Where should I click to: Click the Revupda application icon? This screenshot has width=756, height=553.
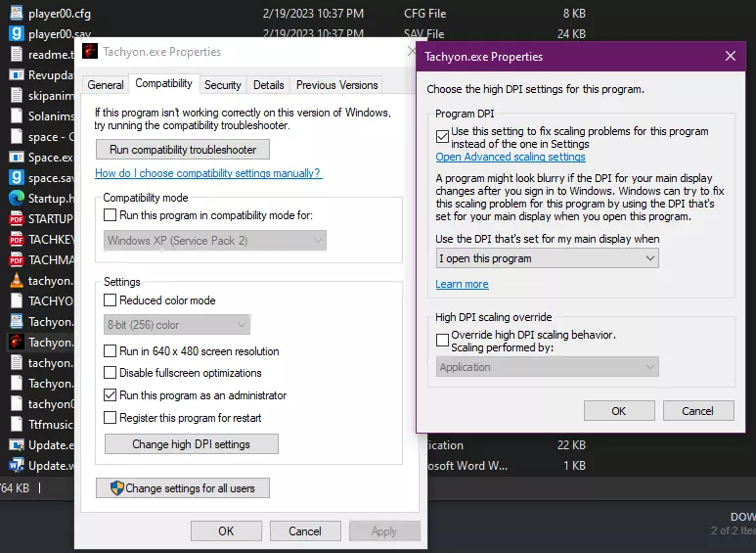17,74
